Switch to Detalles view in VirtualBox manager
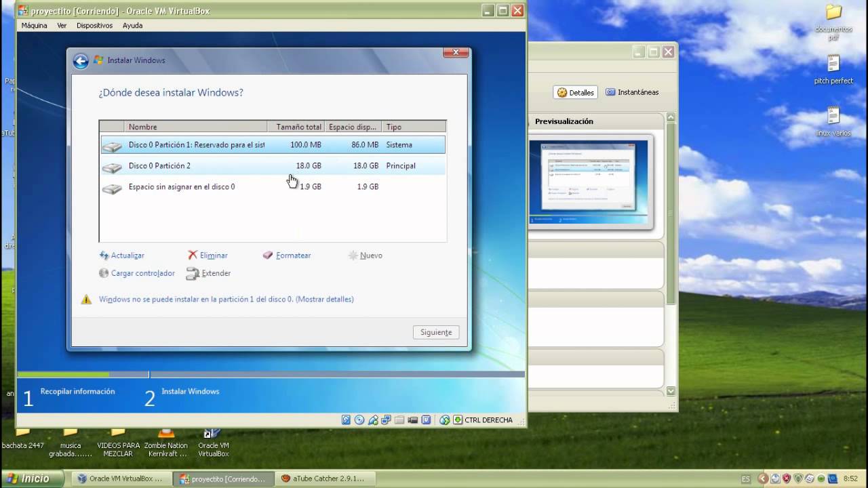 [x=575, y=93]
